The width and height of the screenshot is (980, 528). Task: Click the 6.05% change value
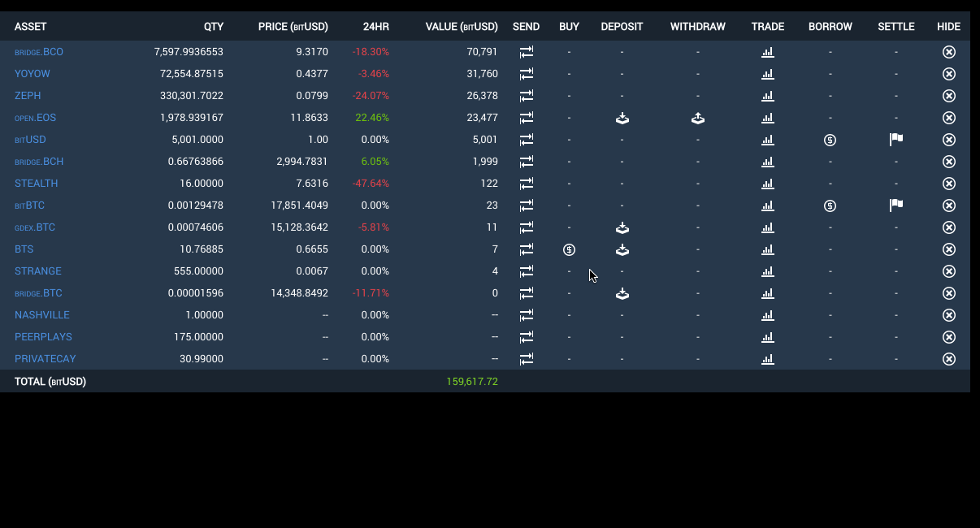tap(375, 162)
